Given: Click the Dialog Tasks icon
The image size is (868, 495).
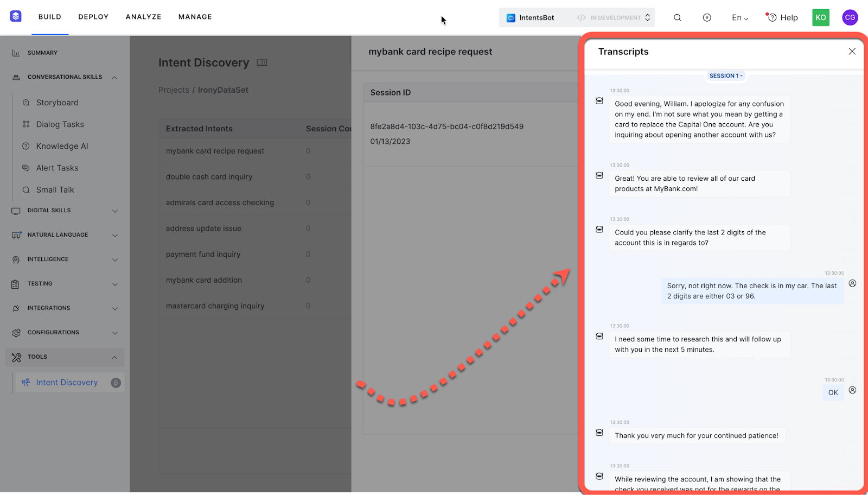Looking at the screenshot, I should [x=25, y=124].
